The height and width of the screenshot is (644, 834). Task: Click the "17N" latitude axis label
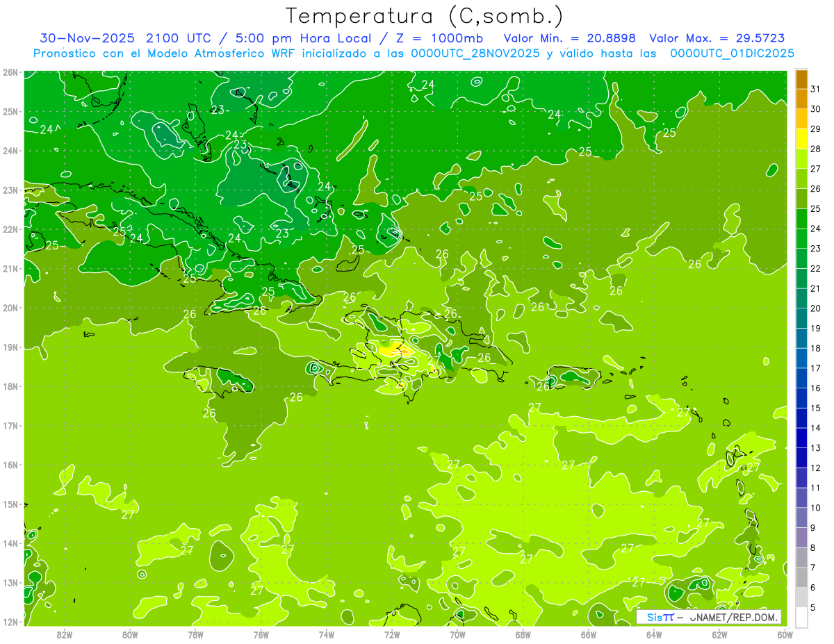pyautogui.click(x=10, y=426)
